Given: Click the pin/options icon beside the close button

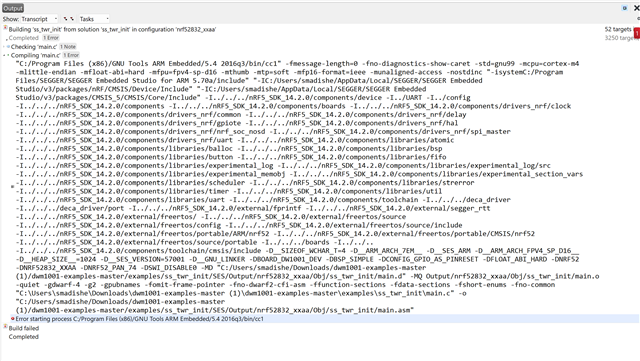Looking at the screenshot, I should coord(624,8).
